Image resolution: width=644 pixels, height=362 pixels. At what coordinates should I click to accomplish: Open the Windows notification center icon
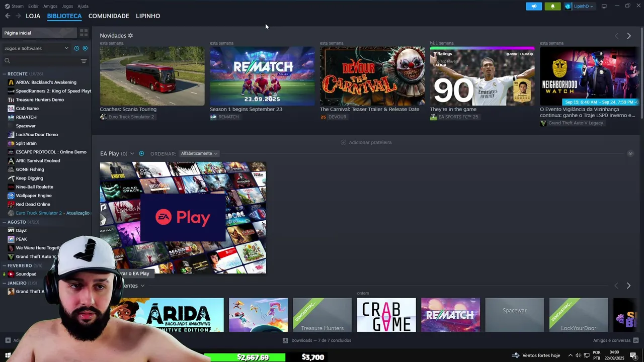point(633,356)
